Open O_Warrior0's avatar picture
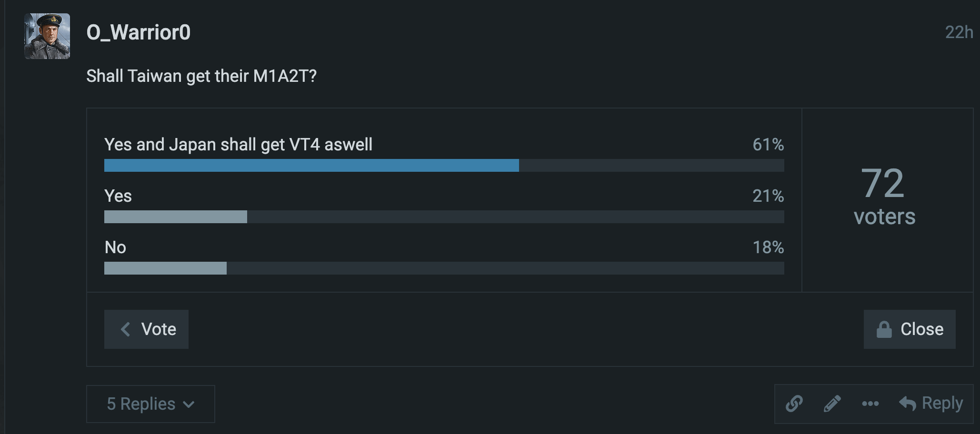980x434 pixels. click(47, 36)
